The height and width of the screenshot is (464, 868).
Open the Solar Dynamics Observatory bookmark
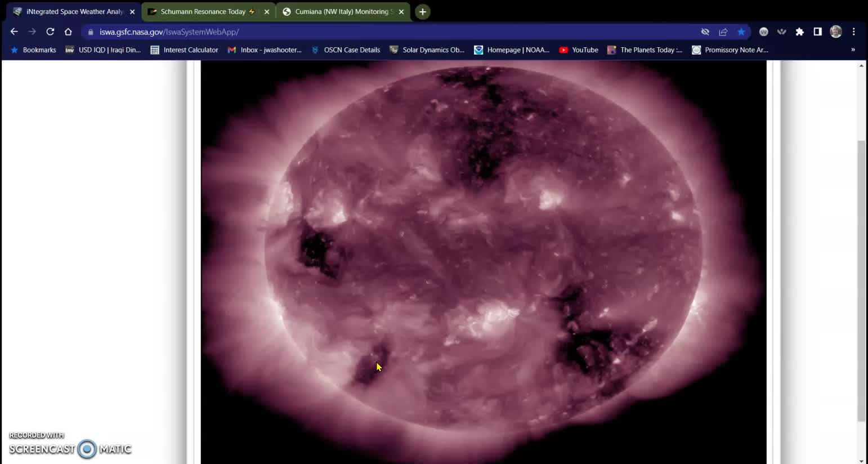pyautogui.click(x=427, y=50)
